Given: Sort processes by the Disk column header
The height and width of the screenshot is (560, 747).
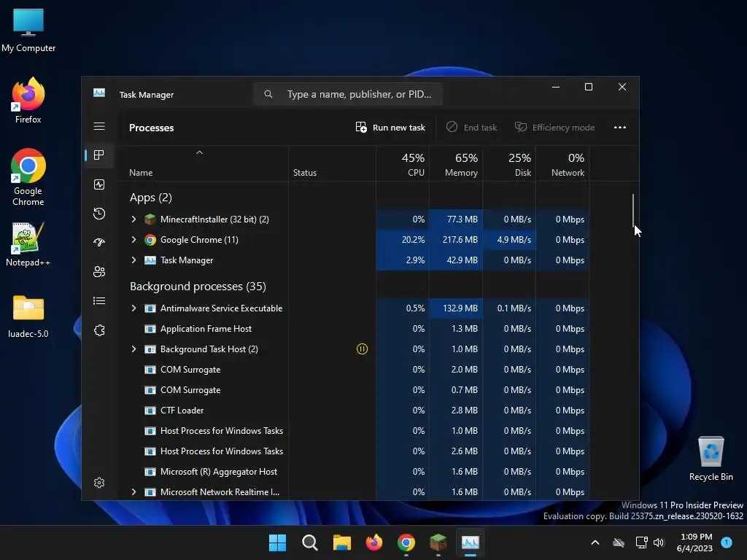Looking at the screenshot, I should pos(509,164).
